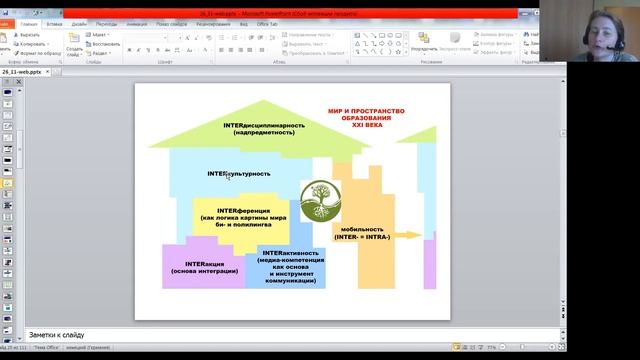Toggle italic formatting
Screen dimensions: 640x360
(139, 50)
